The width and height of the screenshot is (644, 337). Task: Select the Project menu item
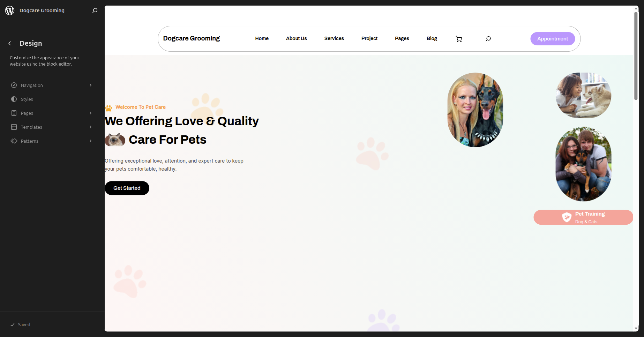coord(369,38)
